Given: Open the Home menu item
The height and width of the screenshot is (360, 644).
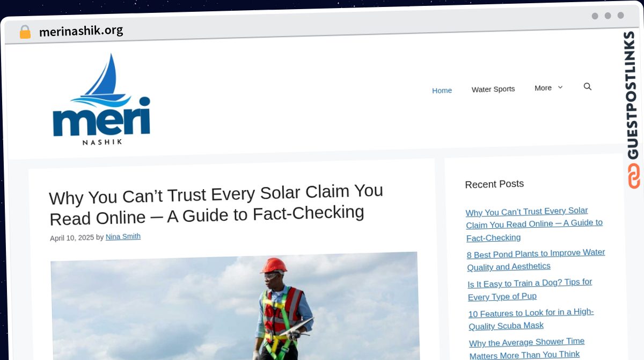Looking at the screenshot, I should tap(442, 90).
